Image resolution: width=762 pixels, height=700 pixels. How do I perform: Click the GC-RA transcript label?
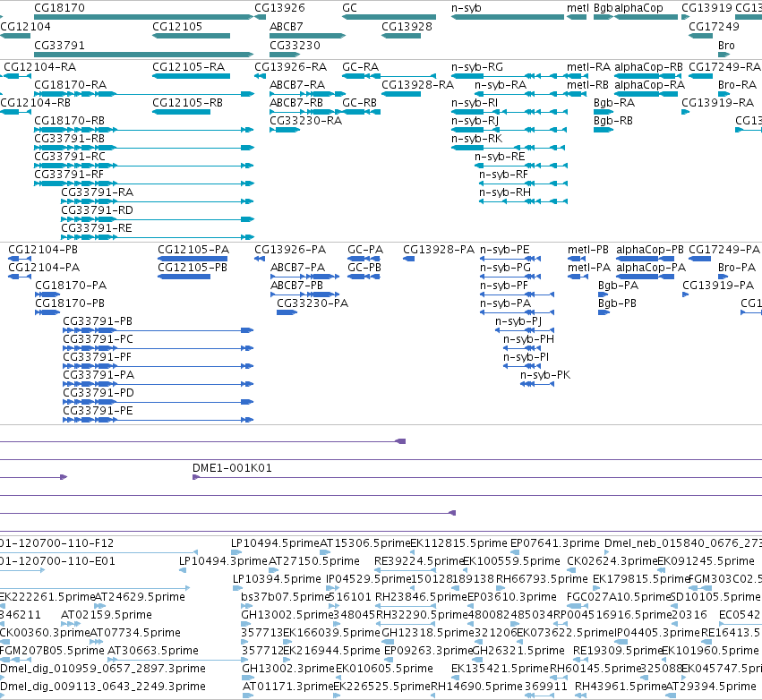(x=361, y=67)
